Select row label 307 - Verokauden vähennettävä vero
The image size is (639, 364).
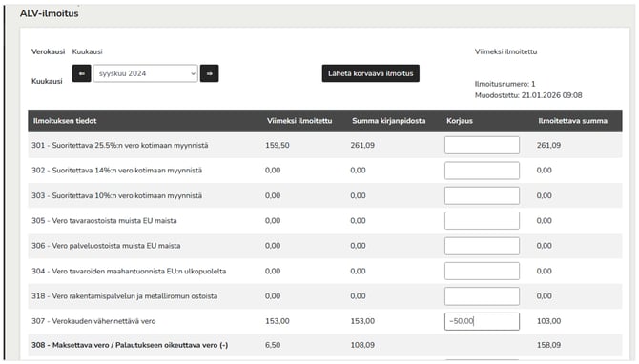93,321
